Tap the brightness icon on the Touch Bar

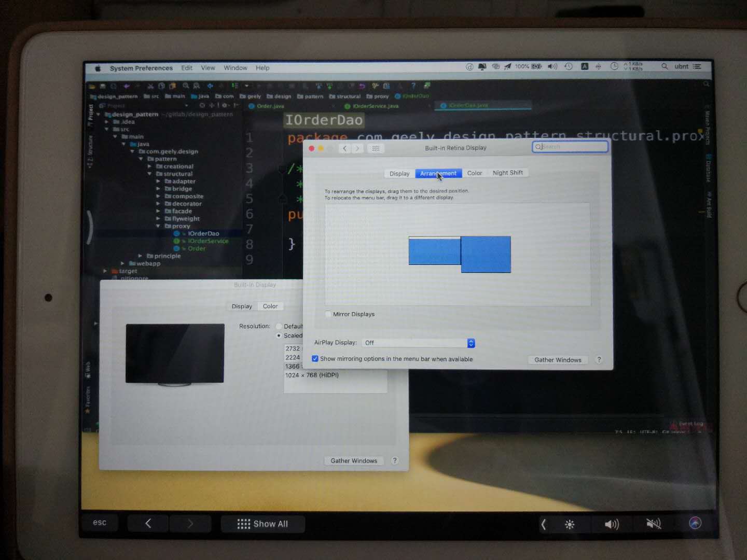point(570,525)
